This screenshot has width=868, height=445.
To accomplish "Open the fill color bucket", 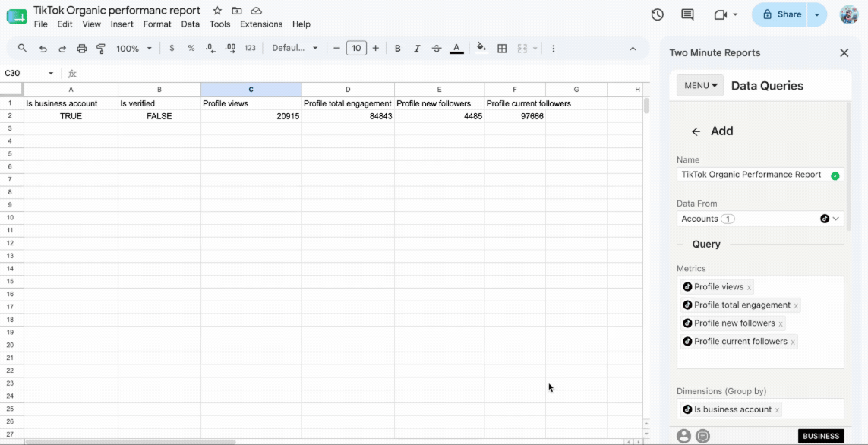I will (481, 48).
